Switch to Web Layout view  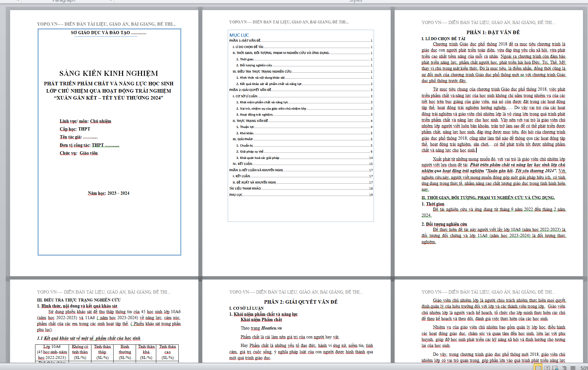(x=555, y=367)
